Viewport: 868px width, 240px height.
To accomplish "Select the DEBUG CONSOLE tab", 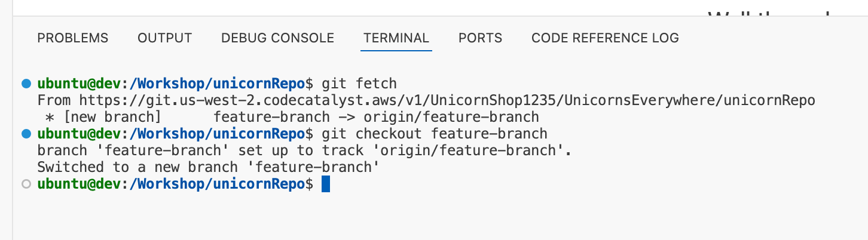I will (x=277, y=38).
